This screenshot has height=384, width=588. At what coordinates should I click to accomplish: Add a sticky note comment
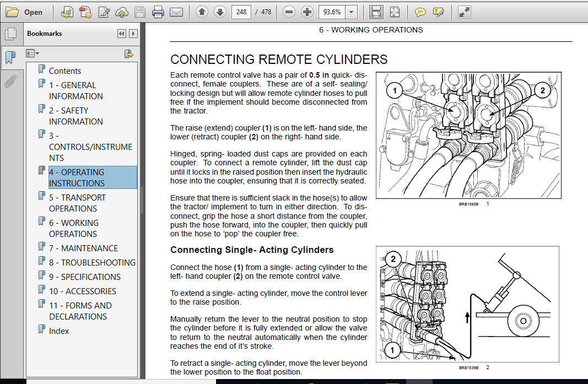coord(420,12)
